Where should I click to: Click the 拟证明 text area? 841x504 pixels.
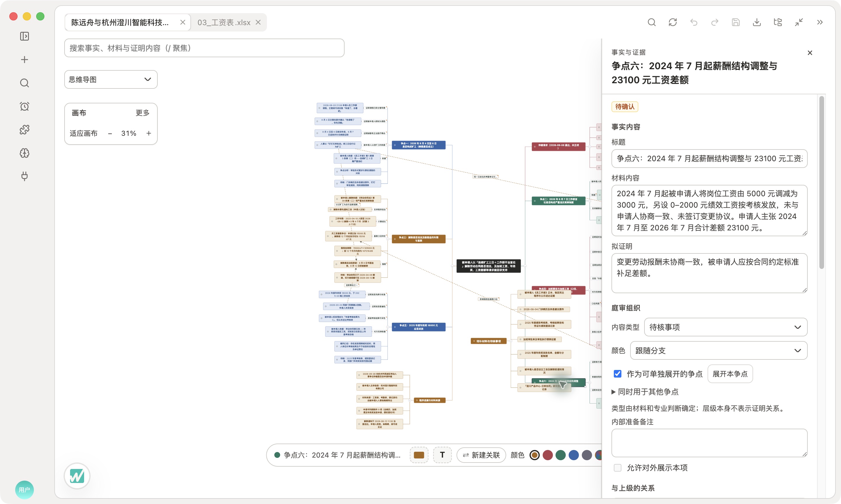[709, 273]
